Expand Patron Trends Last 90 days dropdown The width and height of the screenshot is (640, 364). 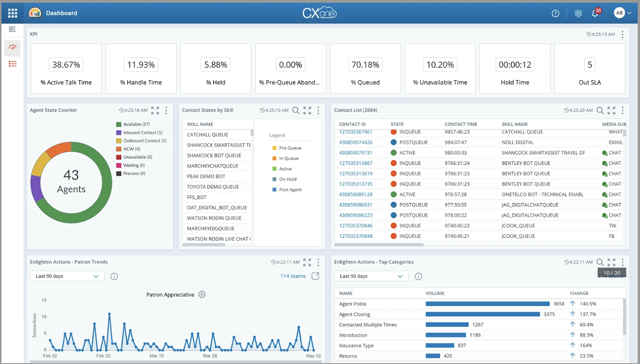point(67,276)
